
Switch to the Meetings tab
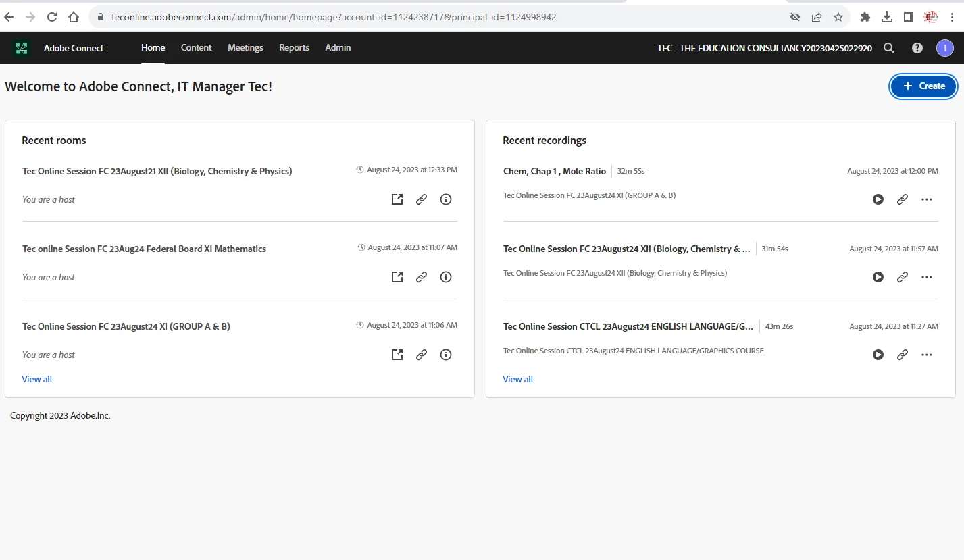coord(245,48)
